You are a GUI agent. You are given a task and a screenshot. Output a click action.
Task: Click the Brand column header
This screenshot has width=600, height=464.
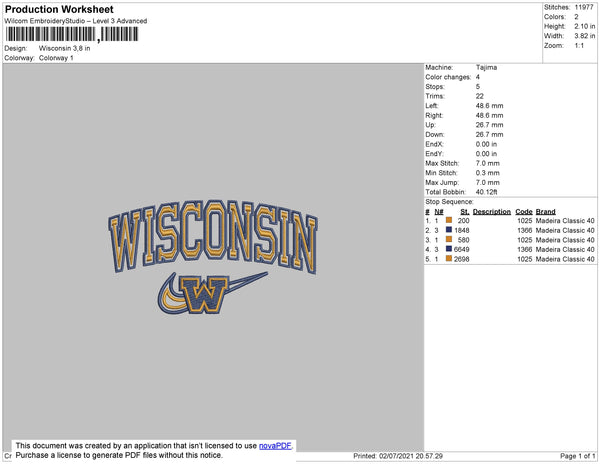click(545, 212)
